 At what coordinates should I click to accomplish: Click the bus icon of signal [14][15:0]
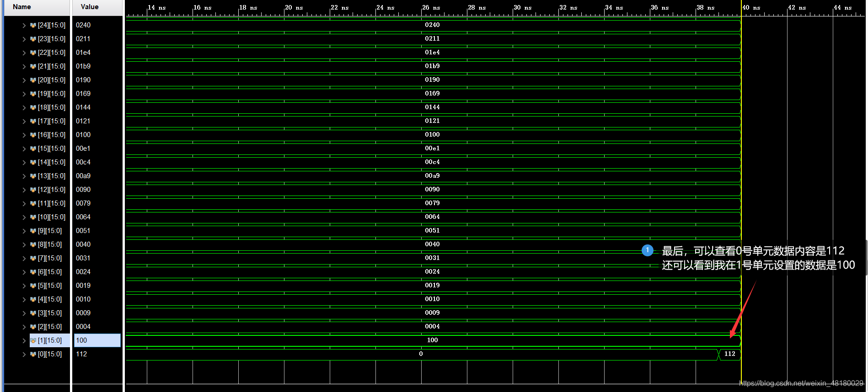tap(33, 163)
